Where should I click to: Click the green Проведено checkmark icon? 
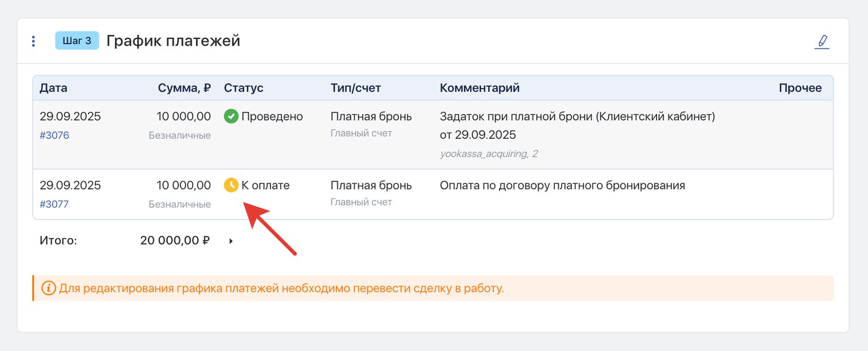coord(231,117)
